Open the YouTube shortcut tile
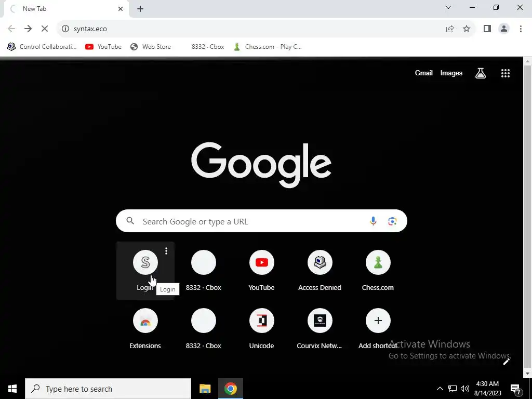 click(262, 270)
